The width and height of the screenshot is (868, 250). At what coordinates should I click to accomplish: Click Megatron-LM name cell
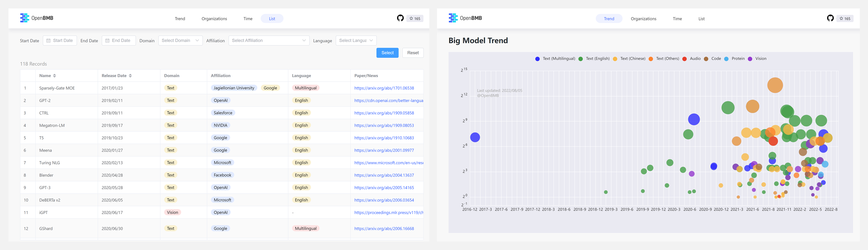click(52, 126)
